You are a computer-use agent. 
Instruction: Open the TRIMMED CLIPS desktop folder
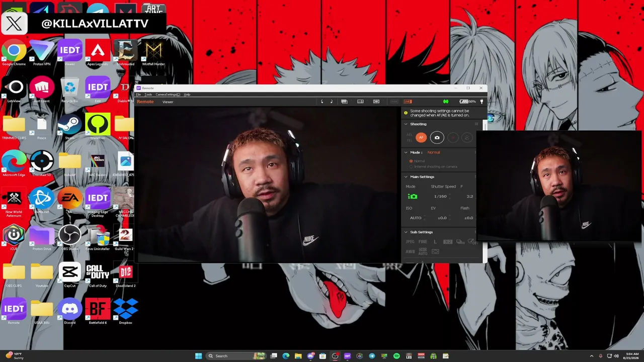pos(14,128)
